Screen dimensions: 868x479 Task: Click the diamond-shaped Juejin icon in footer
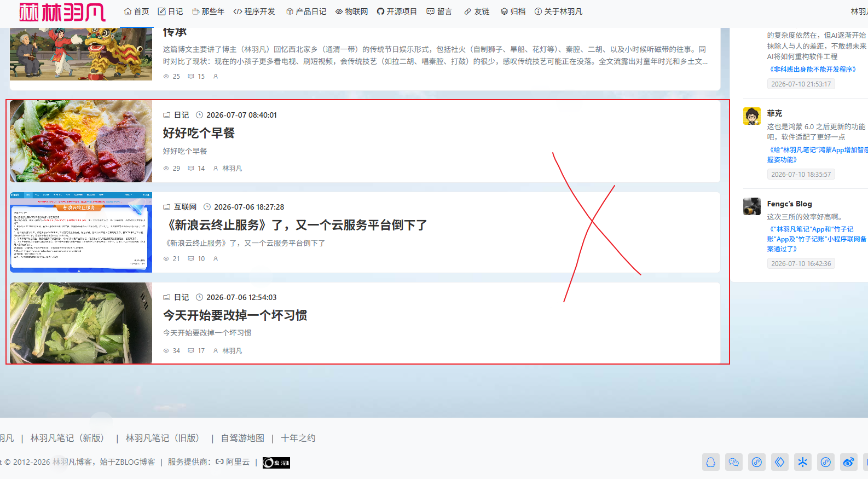tap(780, 462)
